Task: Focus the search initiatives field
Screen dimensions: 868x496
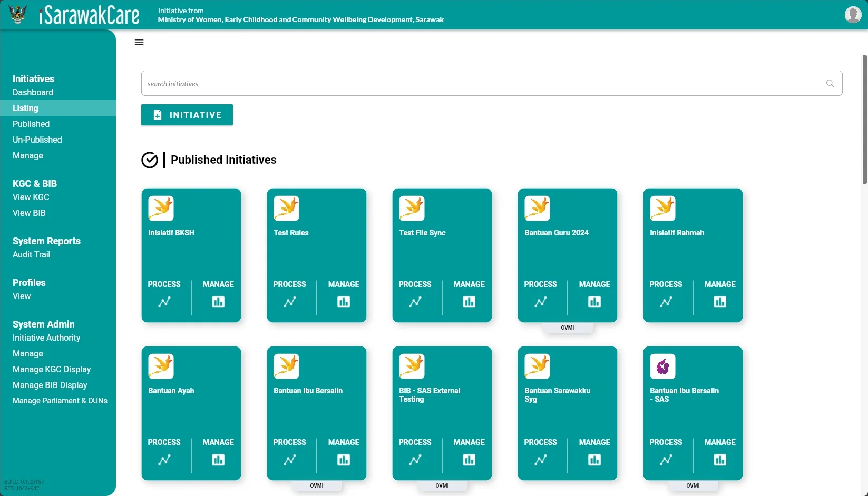Action: 492,83
